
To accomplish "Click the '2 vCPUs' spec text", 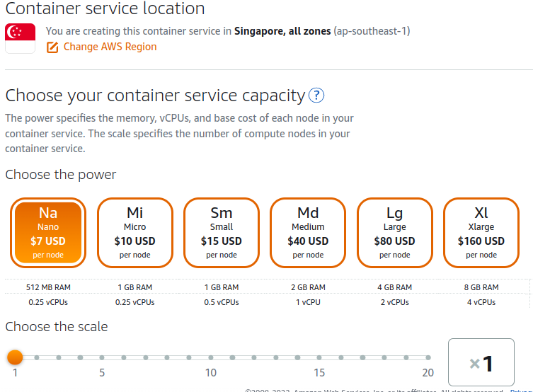I will (395, 302).
